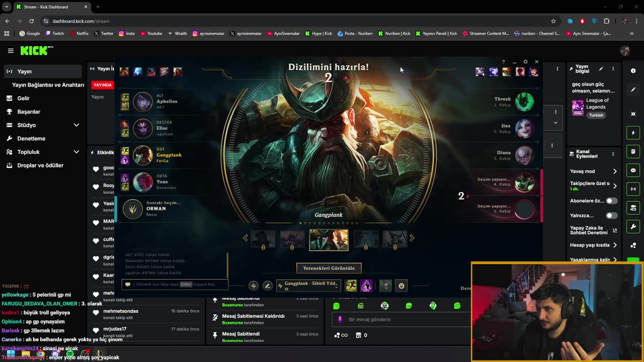Open Yayın Bağlantısı ve Anahtarı
The height and width of the screenshot is (362, 644).
click(x=48, y=85)
